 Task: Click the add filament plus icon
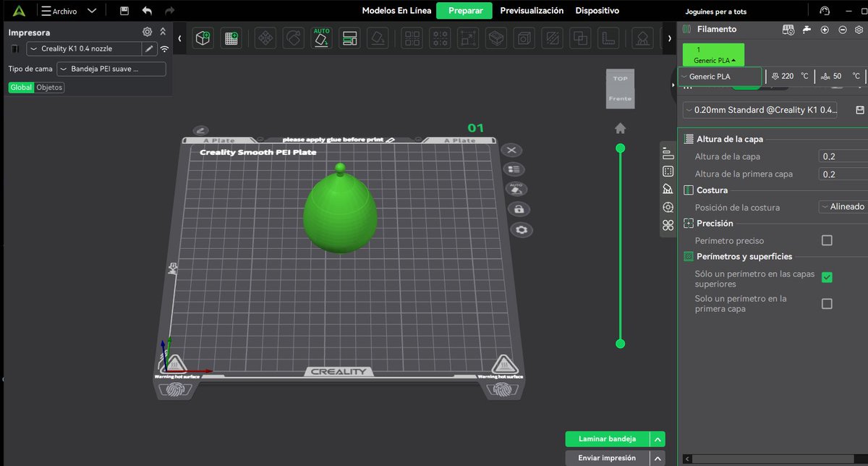coord(825,30)
